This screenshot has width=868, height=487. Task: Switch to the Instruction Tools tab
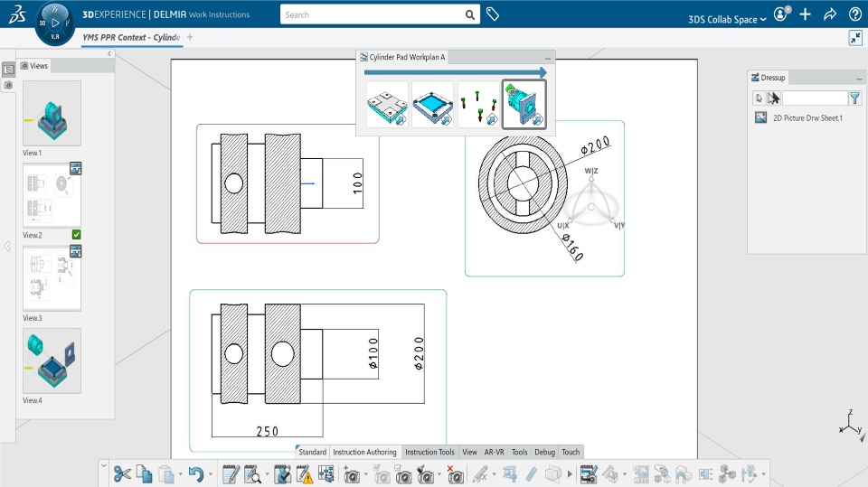(x=429, y=452)
